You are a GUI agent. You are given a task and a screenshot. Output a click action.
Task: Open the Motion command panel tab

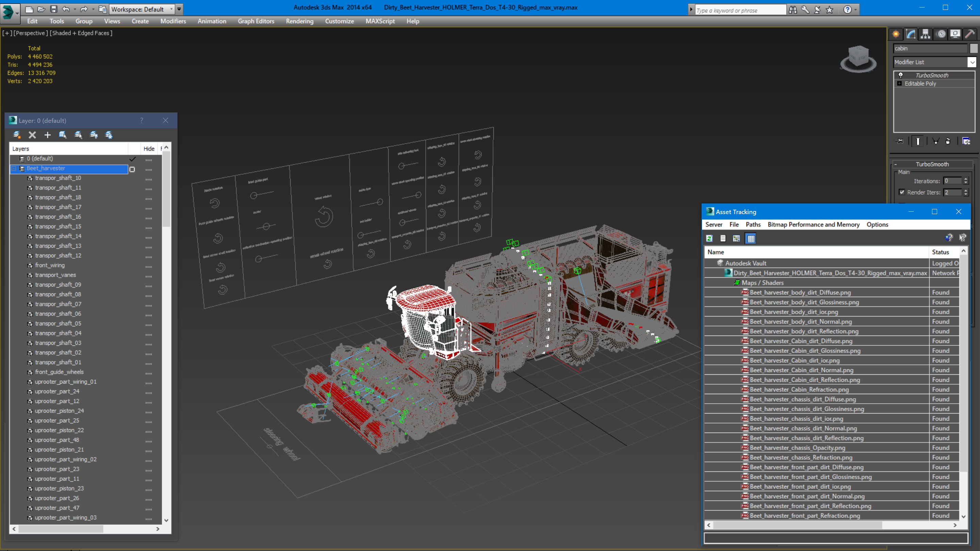tap(941, 34)
